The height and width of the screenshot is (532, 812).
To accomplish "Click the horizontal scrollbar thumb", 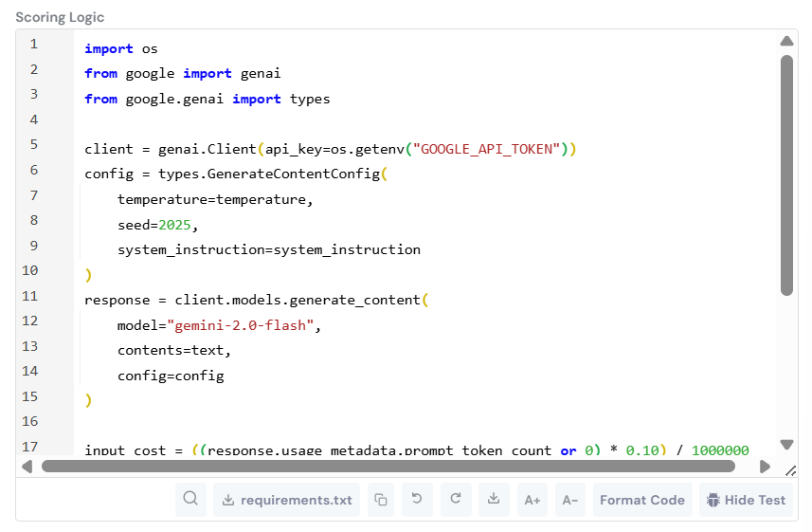I will (388, 467).
